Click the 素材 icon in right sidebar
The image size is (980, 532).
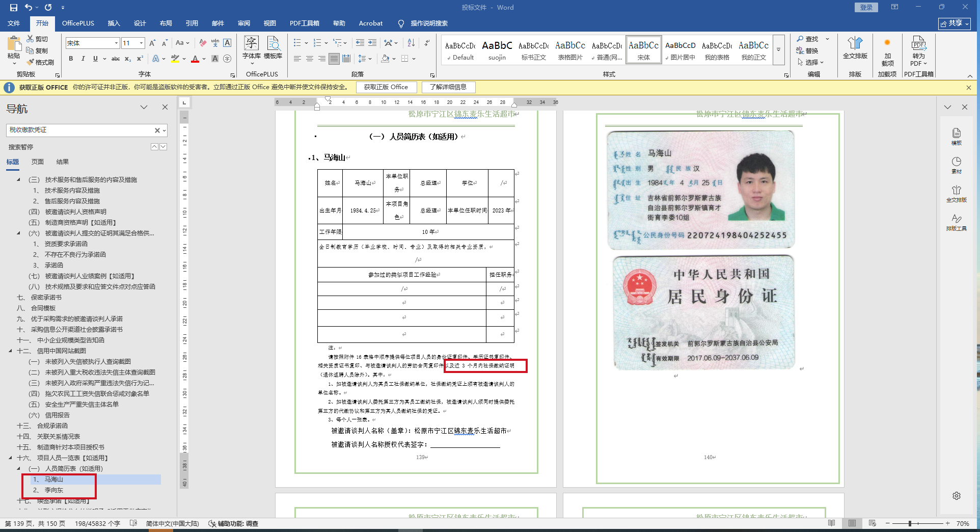coord(956,165)
